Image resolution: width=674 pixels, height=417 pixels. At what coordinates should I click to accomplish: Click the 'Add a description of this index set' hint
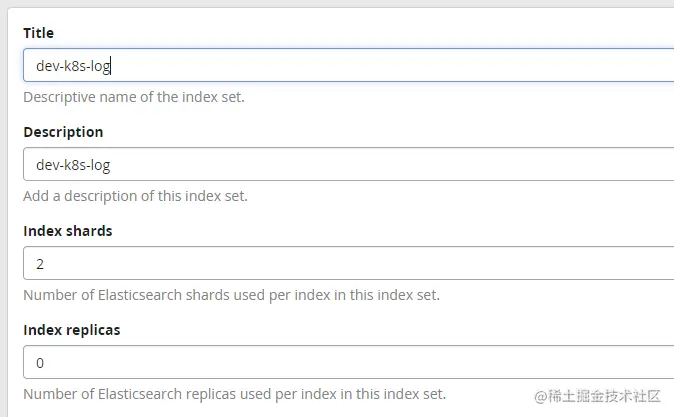pos(135,196)
